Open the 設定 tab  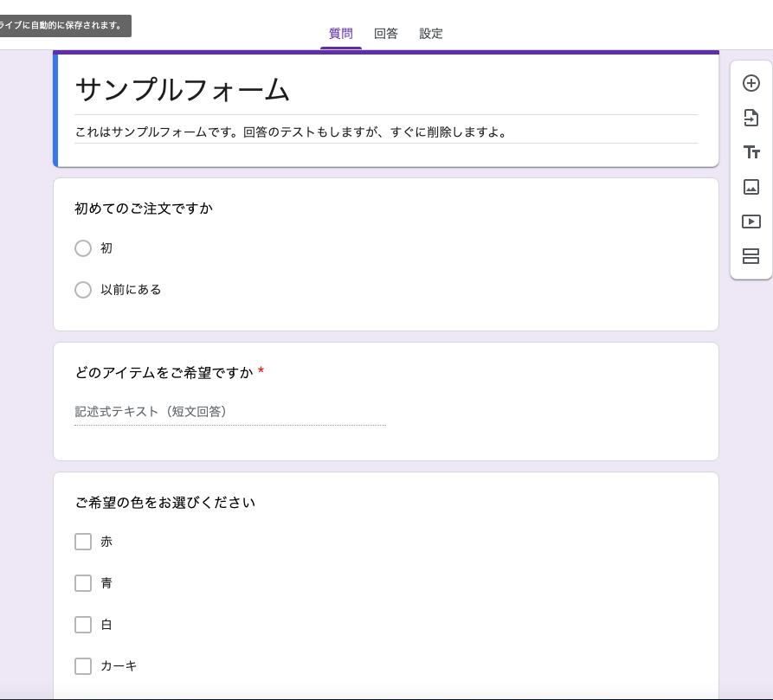[430, 34]
